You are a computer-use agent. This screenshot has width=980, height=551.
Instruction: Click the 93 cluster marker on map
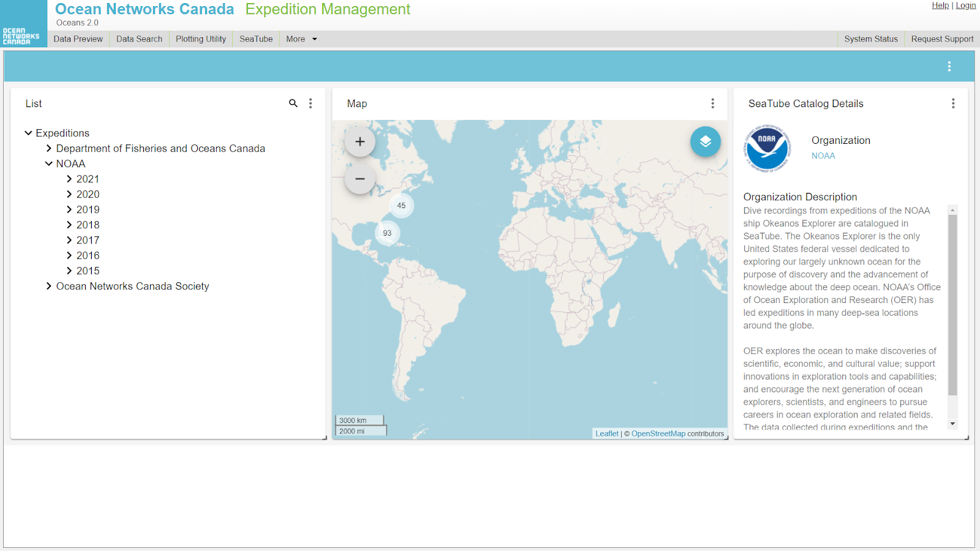387,233
